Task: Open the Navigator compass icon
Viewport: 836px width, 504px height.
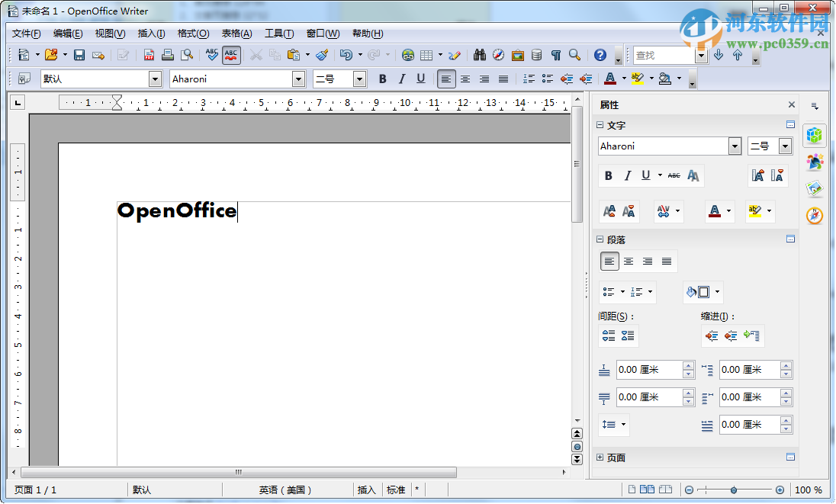Action: pos(498,55)
